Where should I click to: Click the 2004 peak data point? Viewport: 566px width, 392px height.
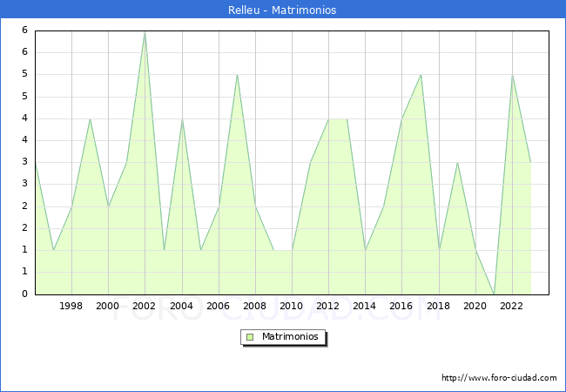181,118
